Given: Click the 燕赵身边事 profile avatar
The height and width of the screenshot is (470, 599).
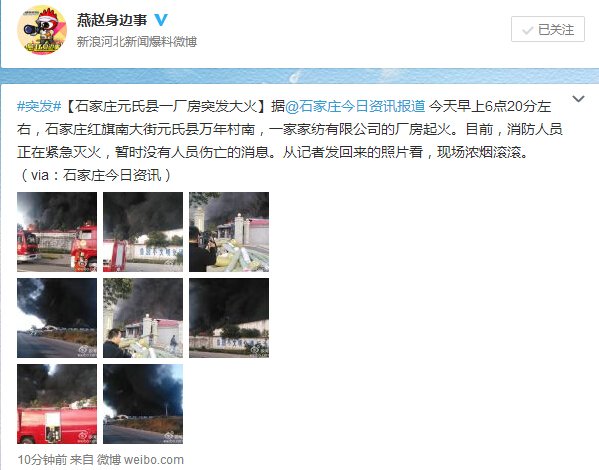Looking at the screenshot, I should pyautogui.click(x=42, y=29).
